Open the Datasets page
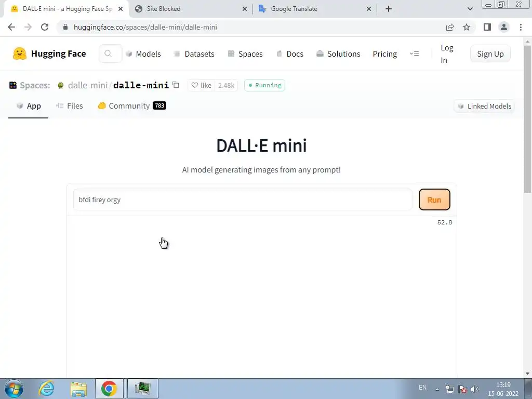This screenshot has width=532, height=399. (194, 54)
